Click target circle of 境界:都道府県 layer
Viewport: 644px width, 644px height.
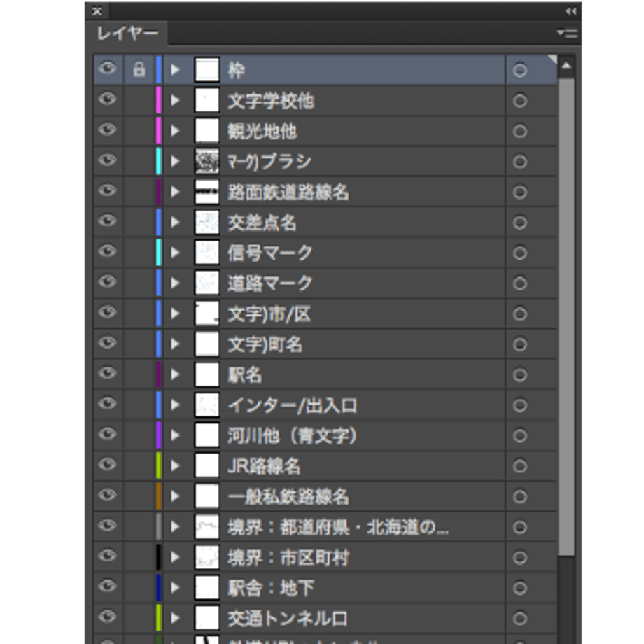click(520, 527)
